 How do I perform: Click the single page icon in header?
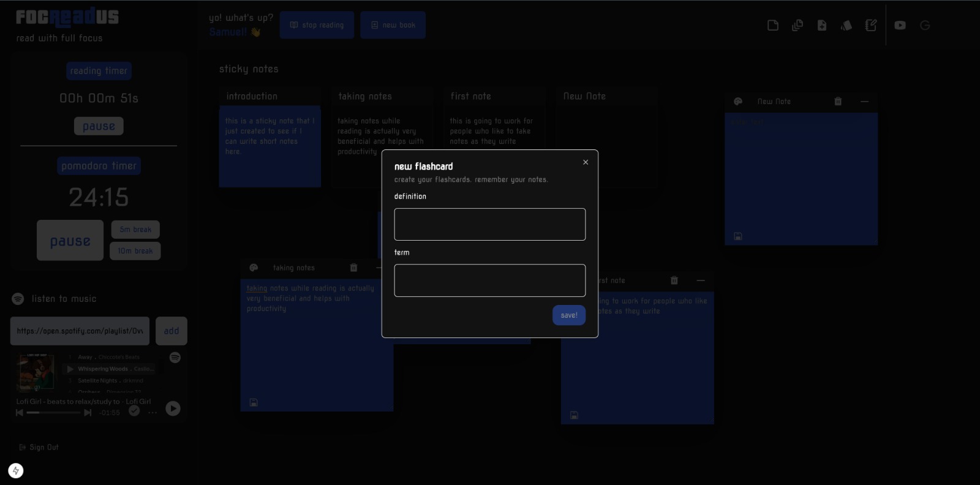(x=773, y=25)
